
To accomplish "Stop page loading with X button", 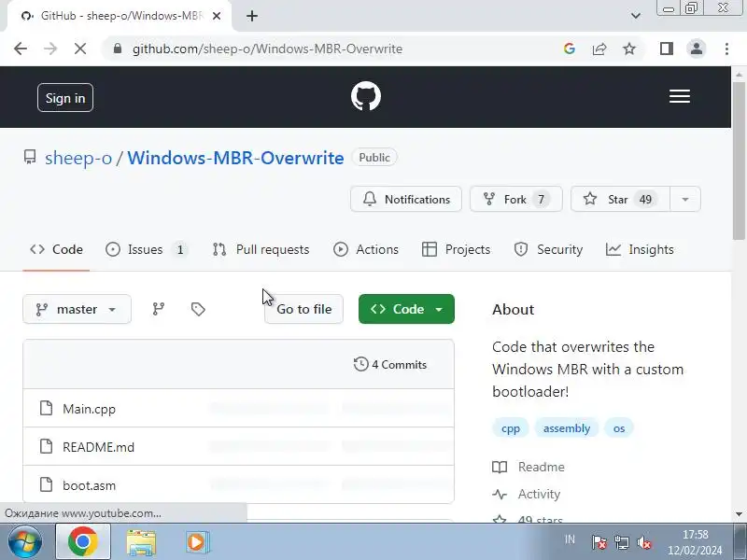I will 80,49.
